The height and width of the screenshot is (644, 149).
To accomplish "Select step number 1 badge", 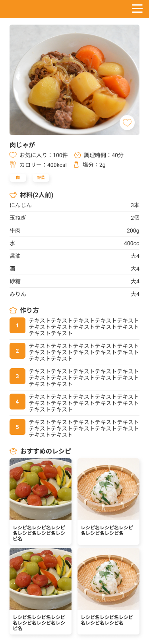I will tap(17, 325).
